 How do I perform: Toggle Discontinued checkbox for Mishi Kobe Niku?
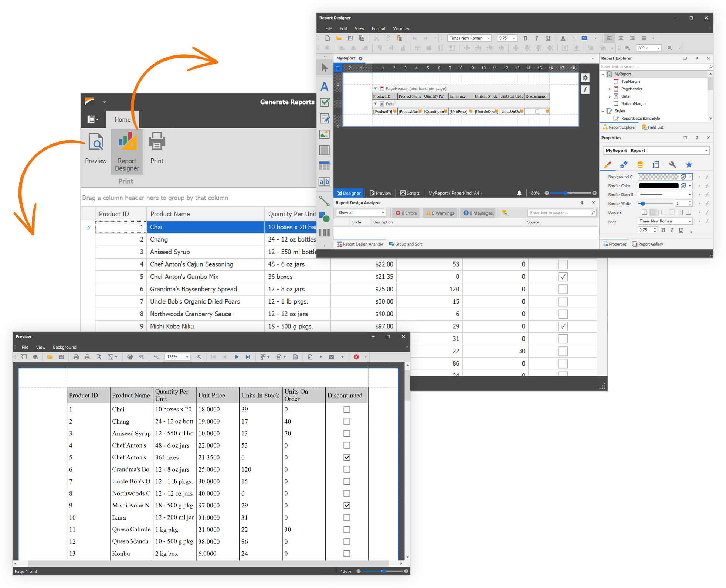point(563,326)
